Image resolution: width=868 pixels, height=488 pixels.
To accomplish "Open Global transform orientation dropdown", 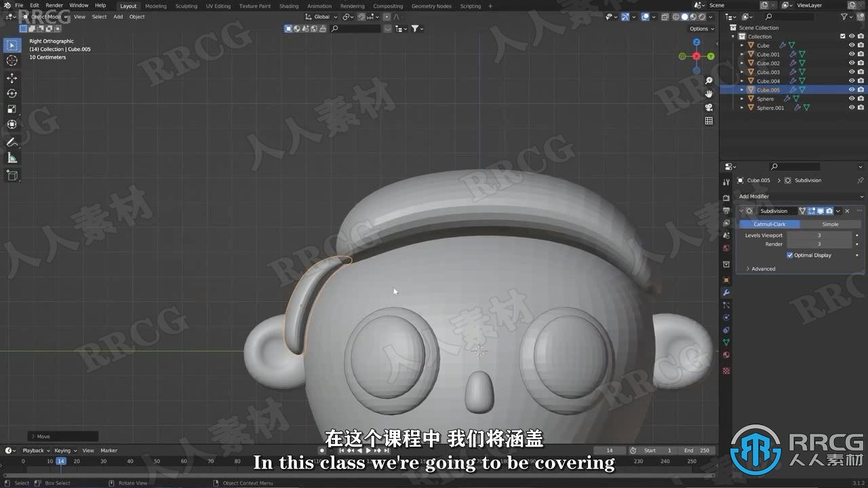I will pos(321,17).
